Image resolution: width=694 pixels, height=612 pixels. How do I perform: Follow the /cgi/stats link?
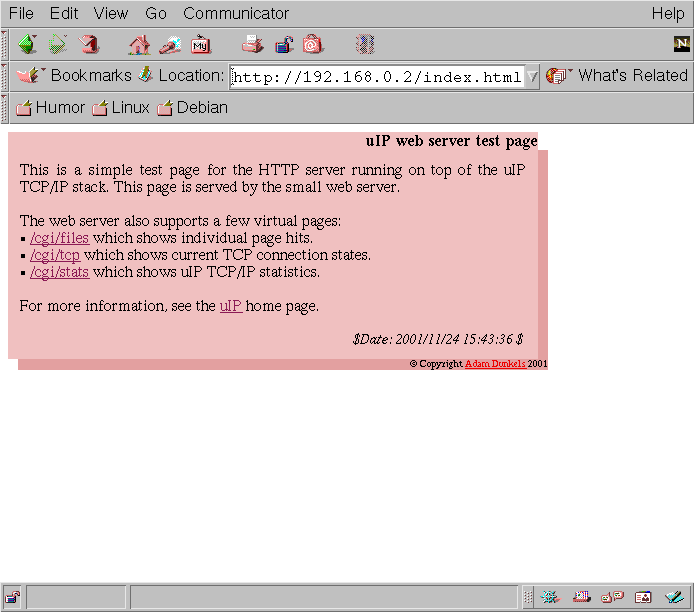60,272
